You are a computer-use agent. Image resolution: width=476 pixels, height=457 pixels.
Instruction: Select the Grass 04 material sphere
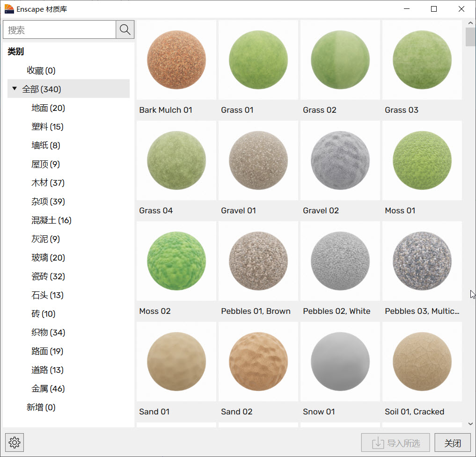pyautogui.click(x=176, y=160)
